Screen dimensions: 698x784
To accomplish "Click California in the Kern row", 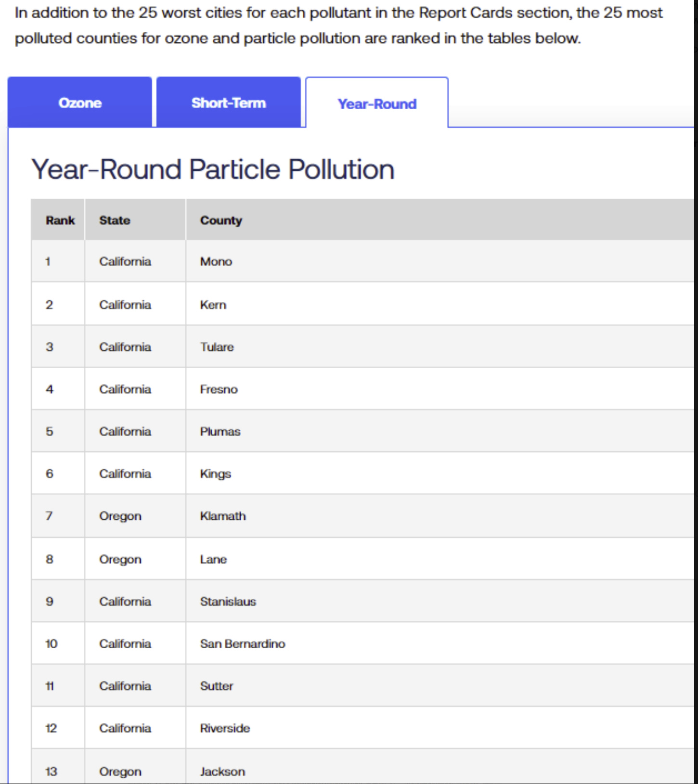I will 125,305.
